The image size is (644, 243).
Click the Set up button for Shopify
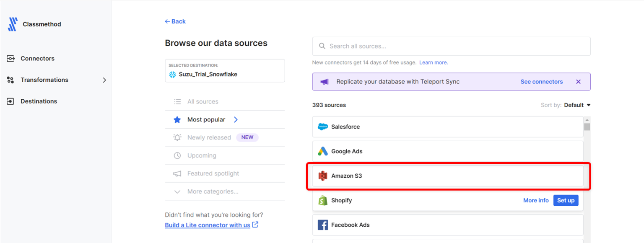coord(566,200)
